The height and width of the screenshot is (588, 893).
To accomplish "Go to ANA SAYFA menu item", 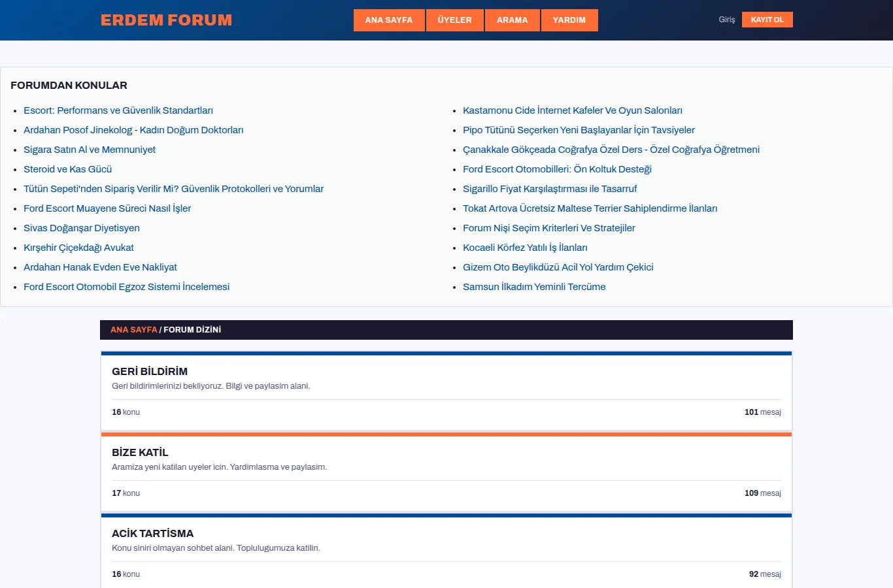I will tap(389, 20).
